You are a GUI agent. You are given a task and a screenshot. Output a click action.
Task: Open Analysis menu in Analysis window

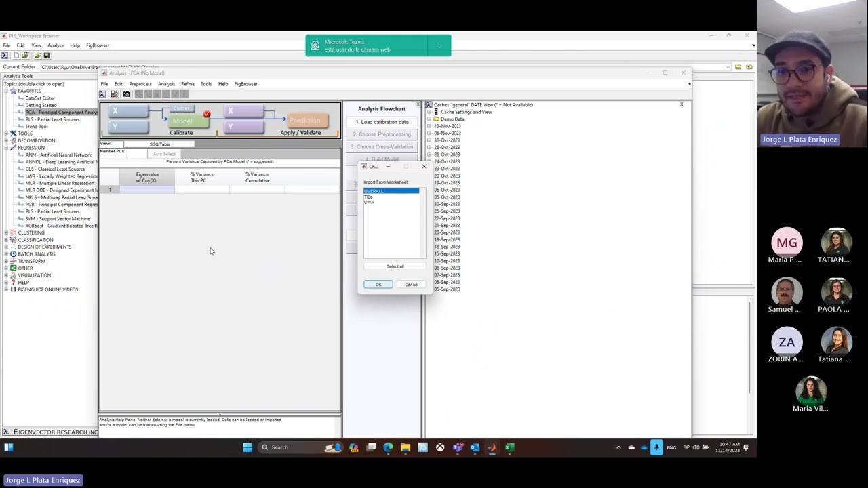click(166, 84)
